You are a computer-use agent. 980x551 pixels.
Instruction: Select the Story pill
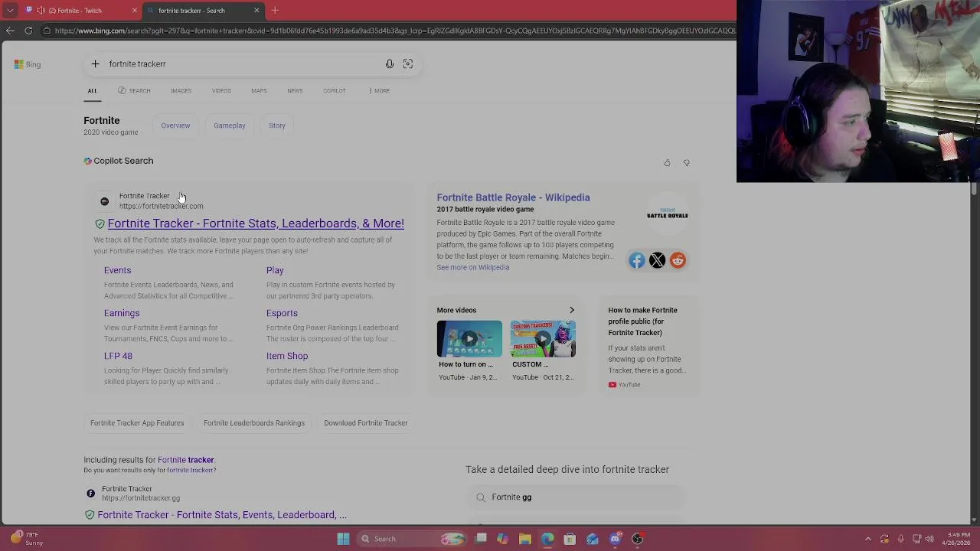tap(277, 126)
